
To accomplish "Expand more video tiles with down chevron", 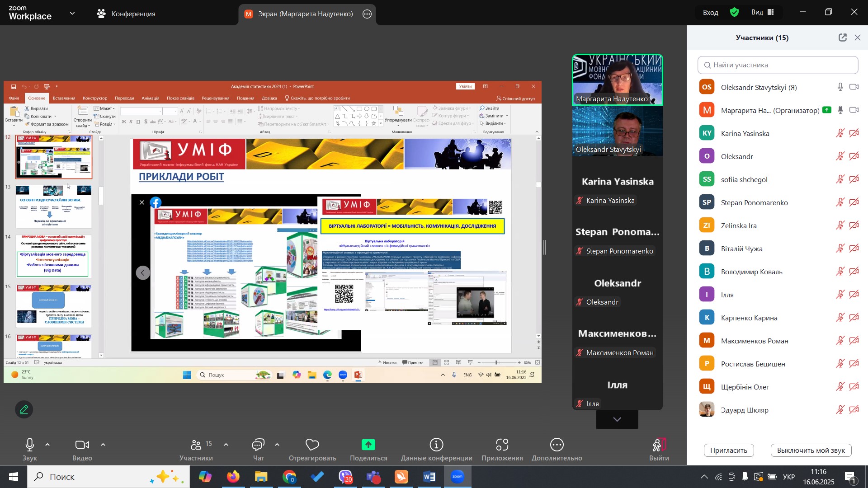I will pos(617,420).
